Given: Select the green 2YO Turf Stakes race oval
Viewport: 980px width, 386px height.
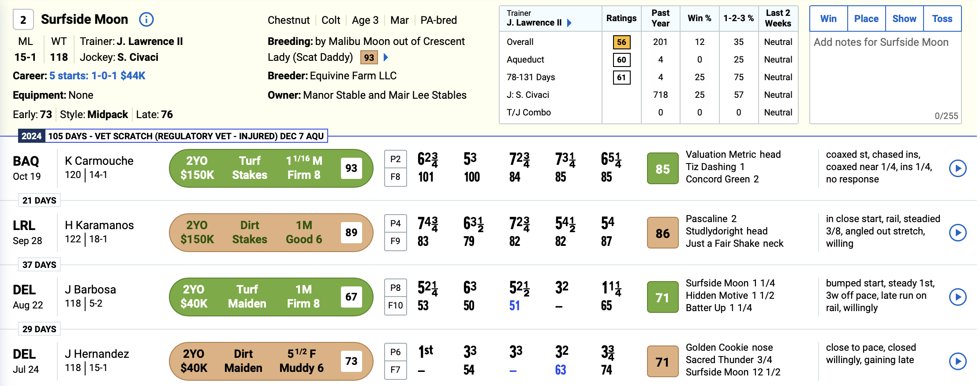Looking at the screenshot, I should click(271, 168).
